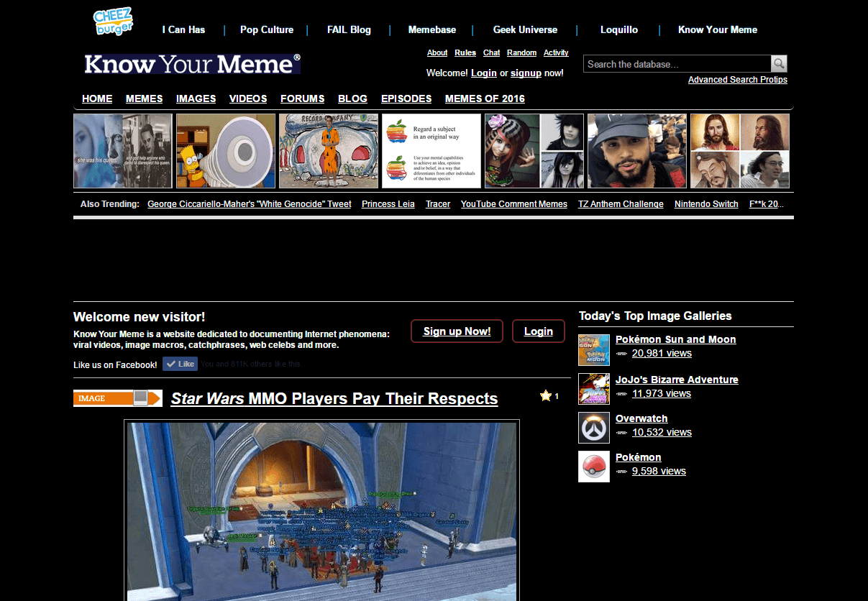The height and width of the screenshot is (601, 868).
Task: Open the EPISODES section
Action: click(406, 98)
